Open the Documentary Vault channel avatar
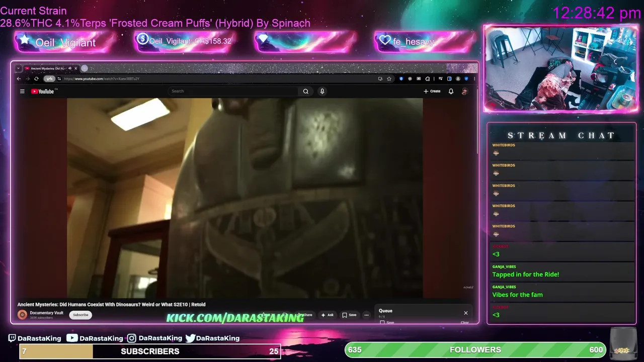The width and height of the screenshot is (644, 362). pyautogui.click(x=22, y=315)
